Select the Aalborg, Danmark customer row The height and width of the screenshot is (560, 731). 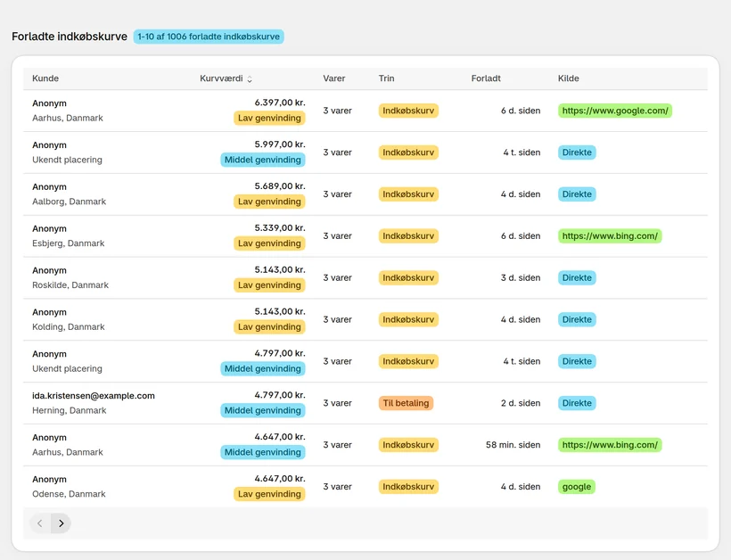(x=365, y=194)
